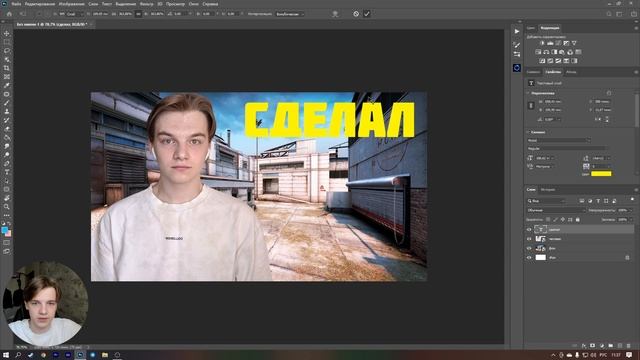Add a layer mask to the layer
This screenshot has width=640, height=360.
[593, 346]
